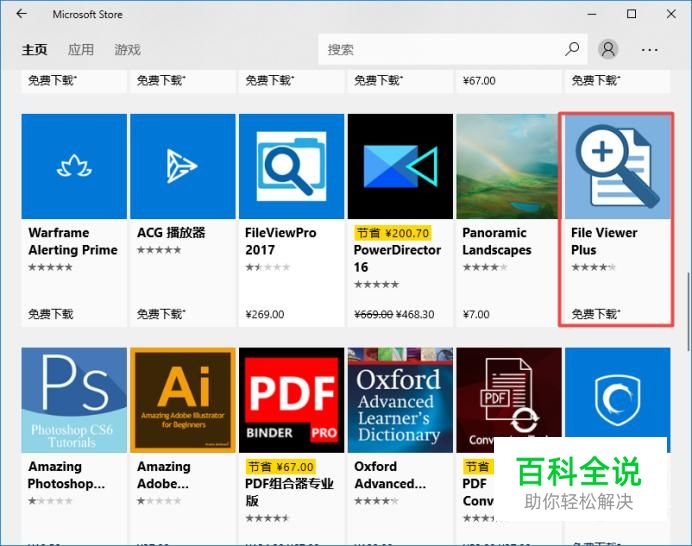The image size is (692, 546).
Task: Open File Viewer Plus app icon
Action: (617, 167)
